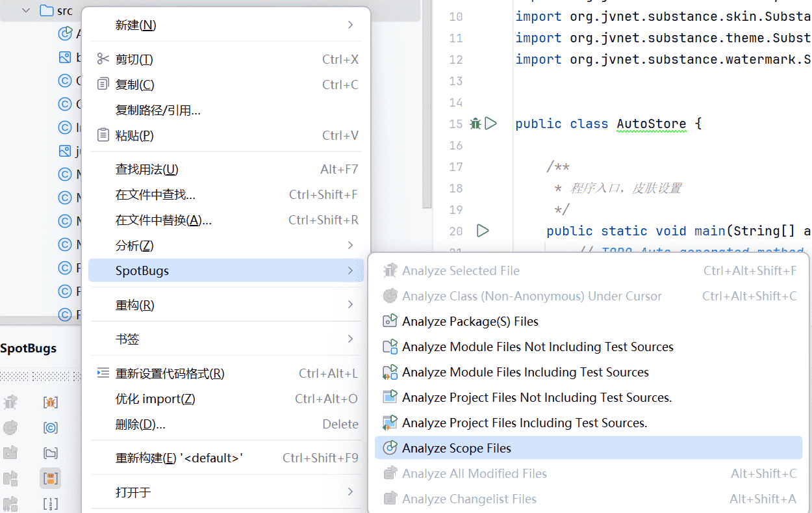Click the SpotBugs bug icon beside the AutoStore class line
This screenshot has height=513, width=812.
(476, 124)
